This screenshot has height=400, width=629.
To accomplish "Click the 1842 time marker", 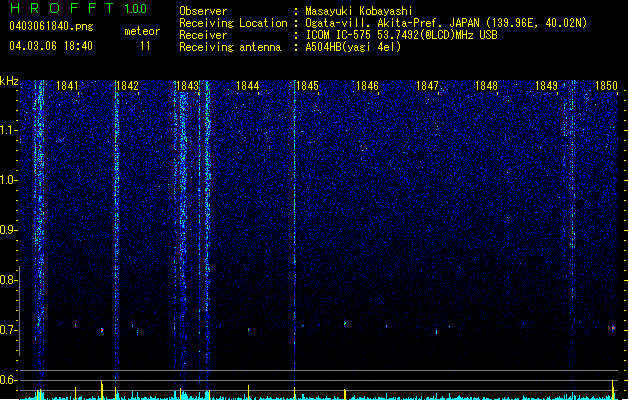I will pos(127,86).
